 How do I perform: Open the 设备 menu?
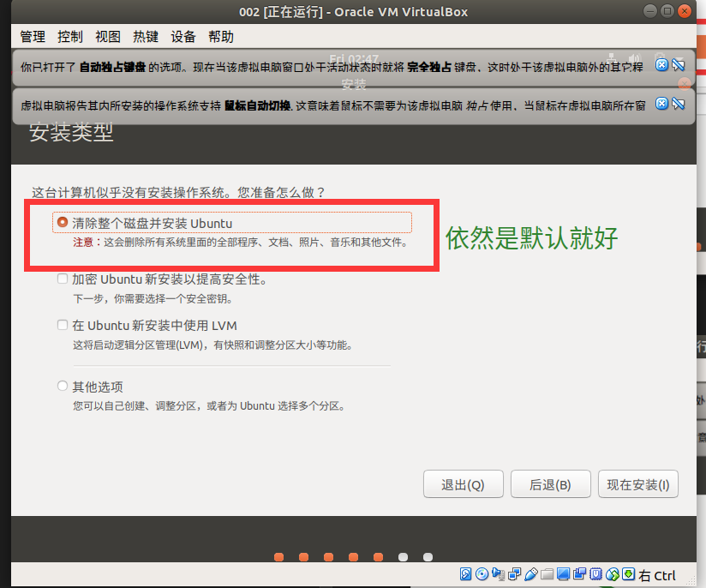click(x=183, y=37)
